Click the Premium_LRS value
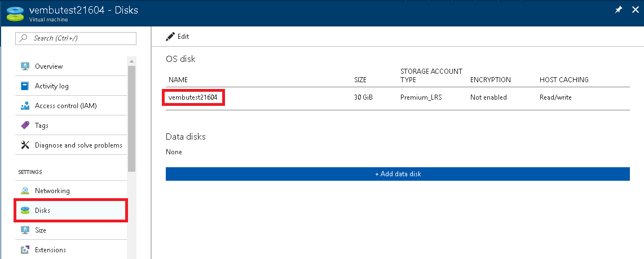This screenshot has height=259, width=644. [x=421, y=97]
